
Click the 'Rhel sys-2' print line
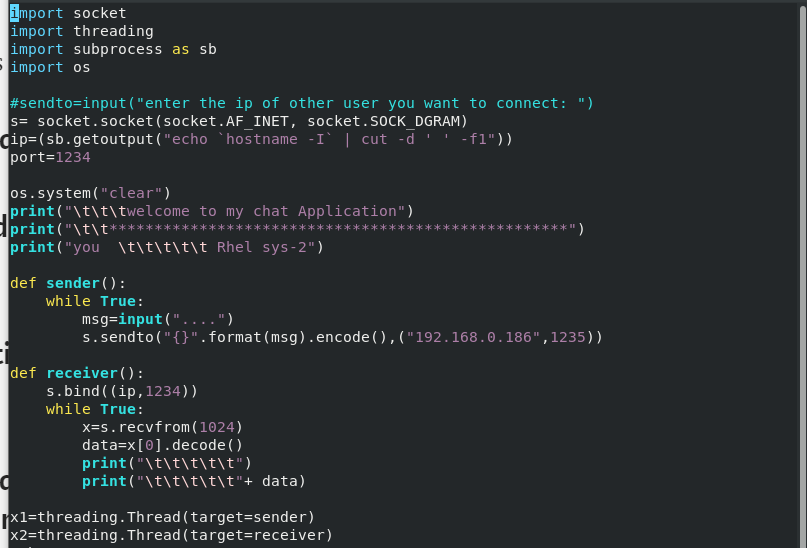(167, 248)
